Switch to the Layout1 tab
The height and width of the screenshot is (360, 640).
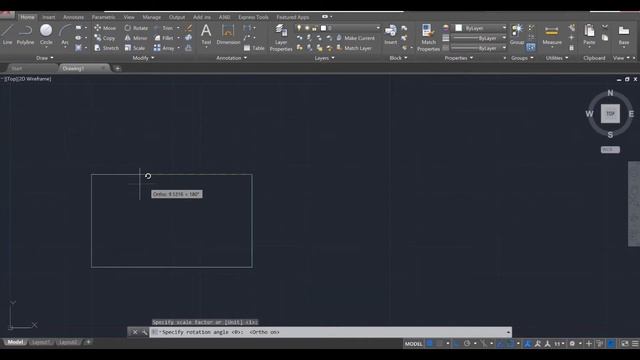coord(40,342)
